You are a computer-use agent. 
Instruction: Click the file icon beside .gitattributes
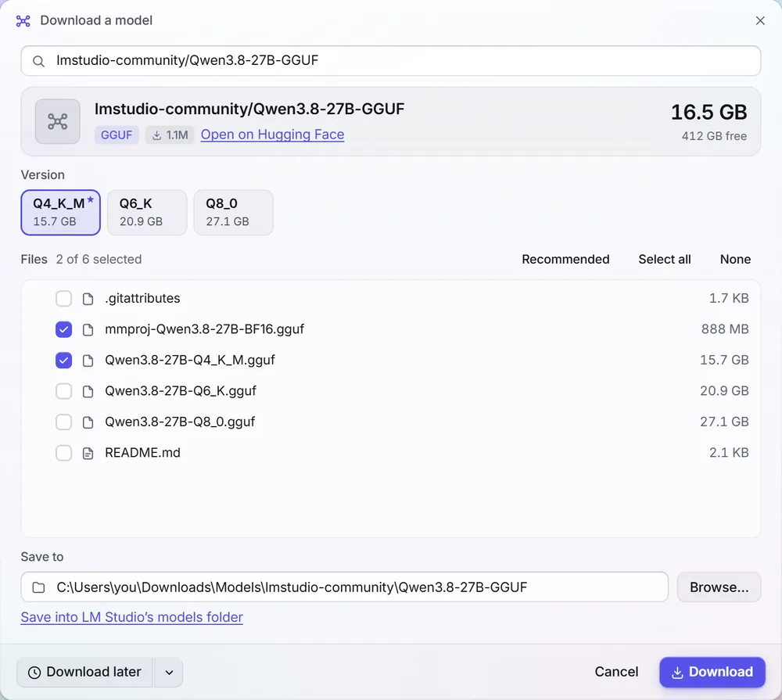click(88, 299)
